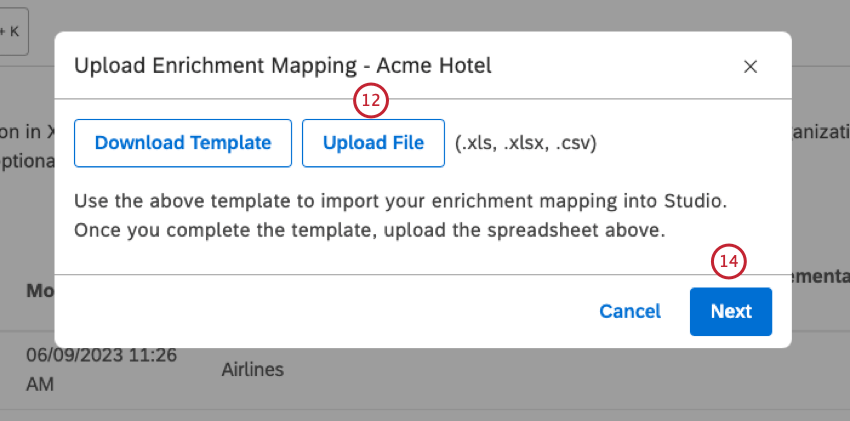The height and width of the screenshot is (421, 850).
Task: Click the circled step 14 marker
Action: 729,262
